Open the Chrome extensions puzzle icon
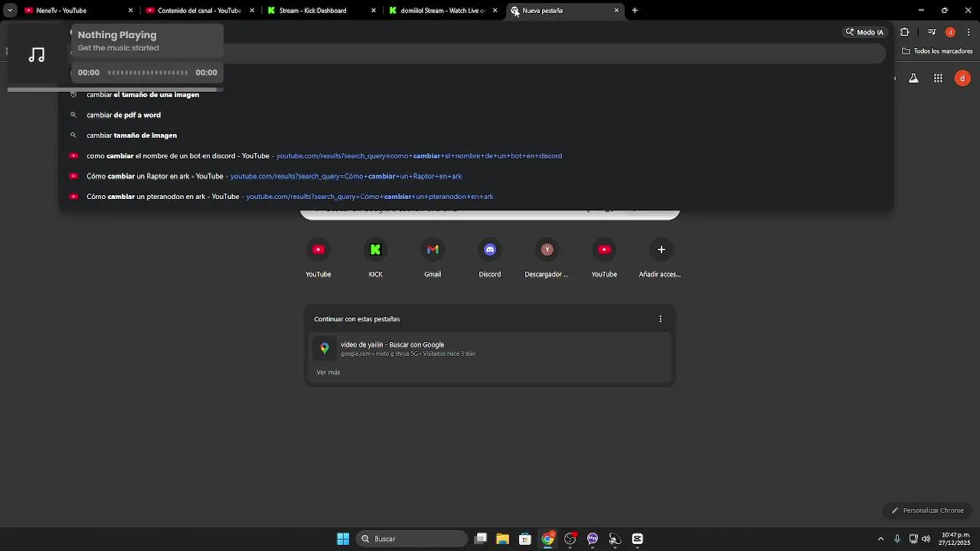Screen dimensions: 980x551 [905, 32]
